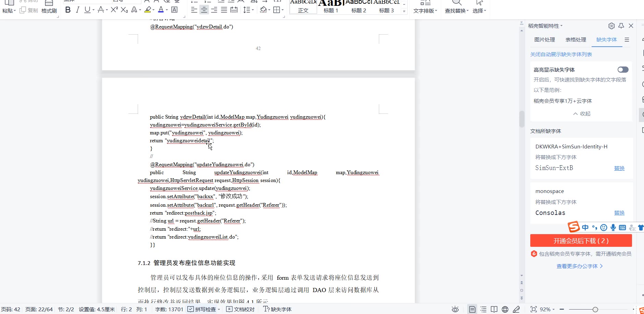
Task: Click 文档校对 in status bar
Action: pos(240,309)
